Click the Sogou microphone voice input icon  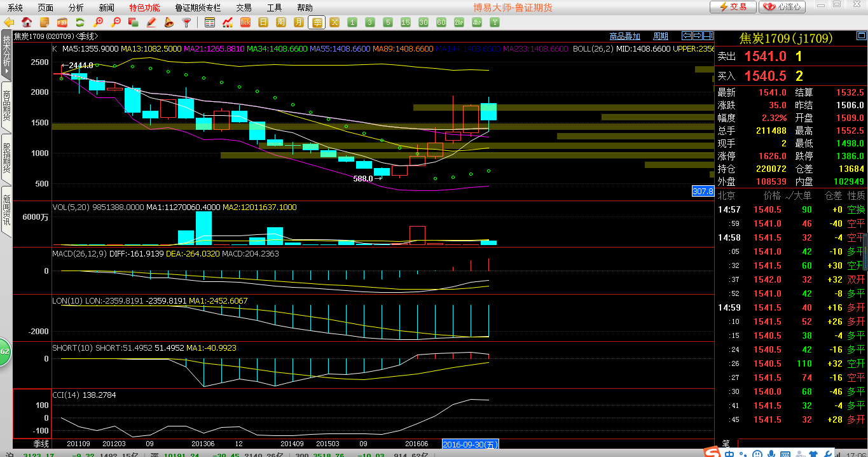[x=771, y=453]
